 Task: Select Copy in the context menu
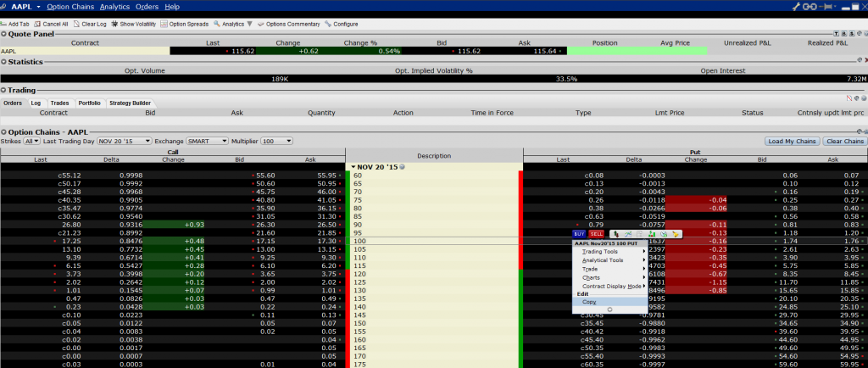tap(610, 302)
